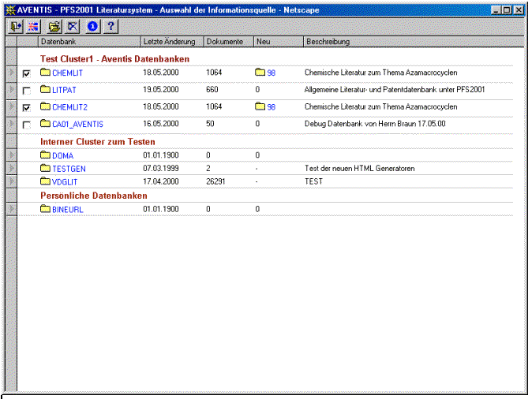Click the Datenbank column header
The height and width of the screenshot is (399, 532).
coord(88,41)
